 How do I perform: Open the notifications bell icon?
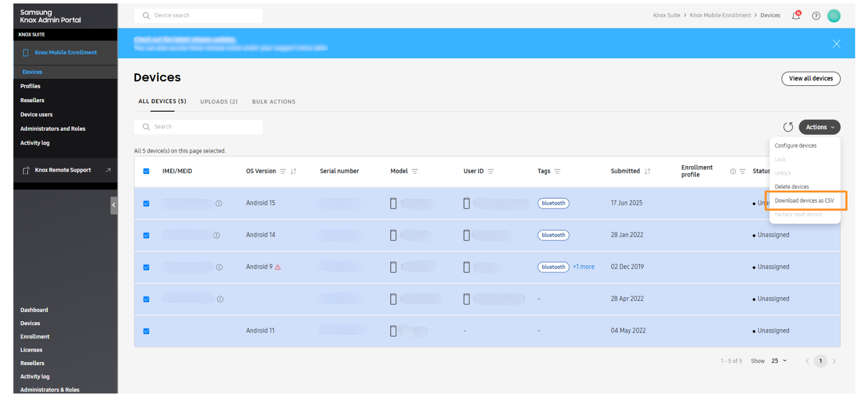coord(796,16)
